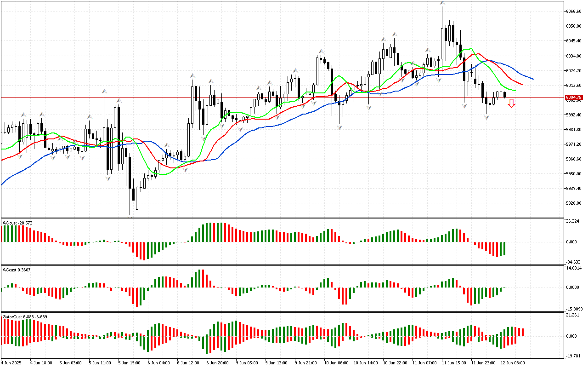Click the 14.8014 value on the ACcust scale
Screen dimensions: 588x368
pyautogui.click(x=574, y=268)
